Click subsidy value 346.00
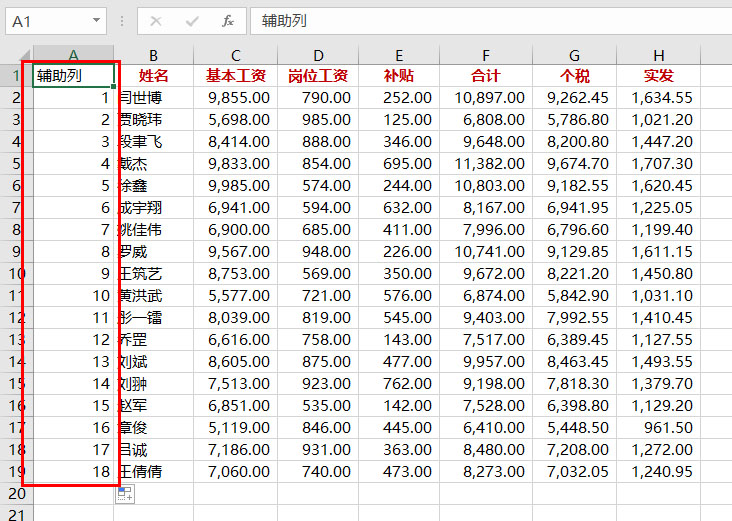 tap(399, 141)
